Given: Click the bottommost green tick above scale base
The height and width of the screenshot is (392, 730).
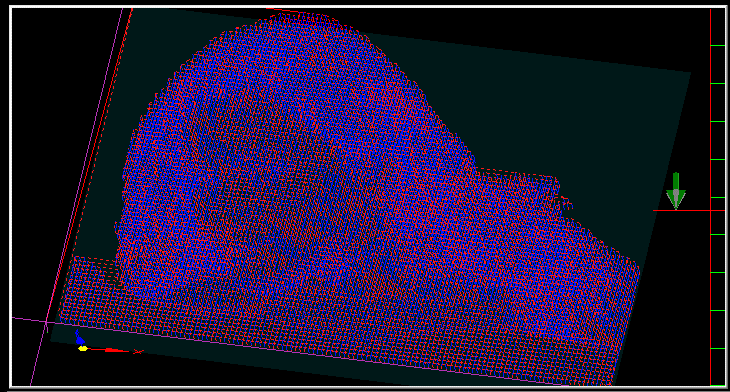Looking at the screenshot, I should pyautogui.click(x=718, y=348).
